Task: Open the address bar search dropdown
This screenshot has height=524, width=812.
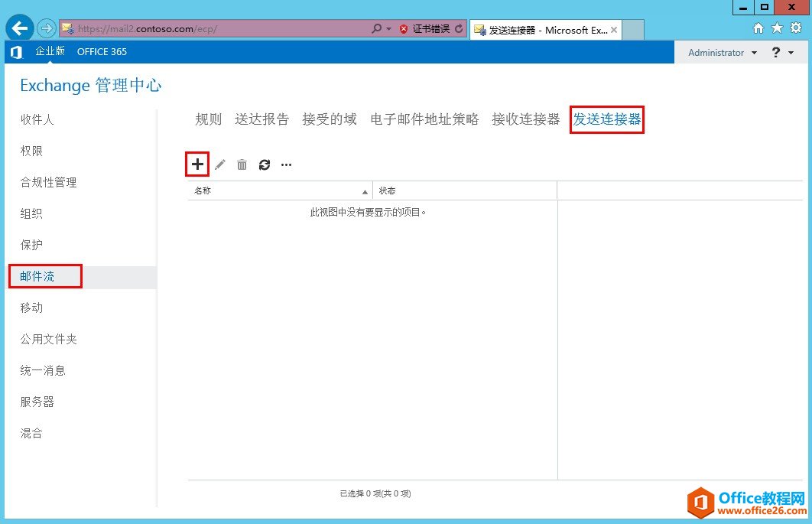Action: click(390, 28)
